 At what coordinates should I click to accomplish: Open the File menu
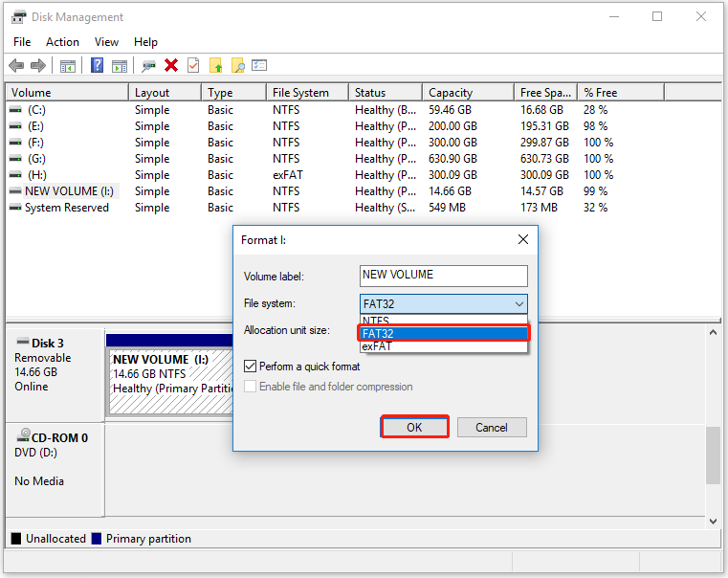pos(22,42)
